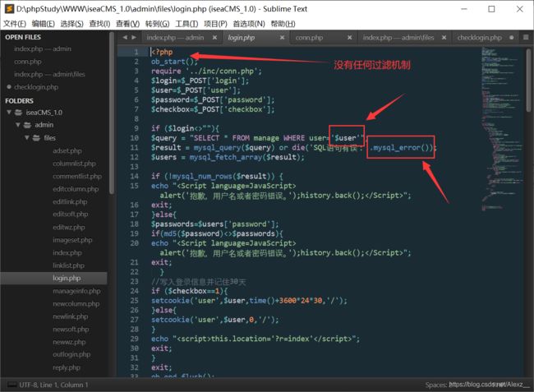Switch to the index.php — admin tab
This screenshot has width=534, height=392.
pos(175,38)
